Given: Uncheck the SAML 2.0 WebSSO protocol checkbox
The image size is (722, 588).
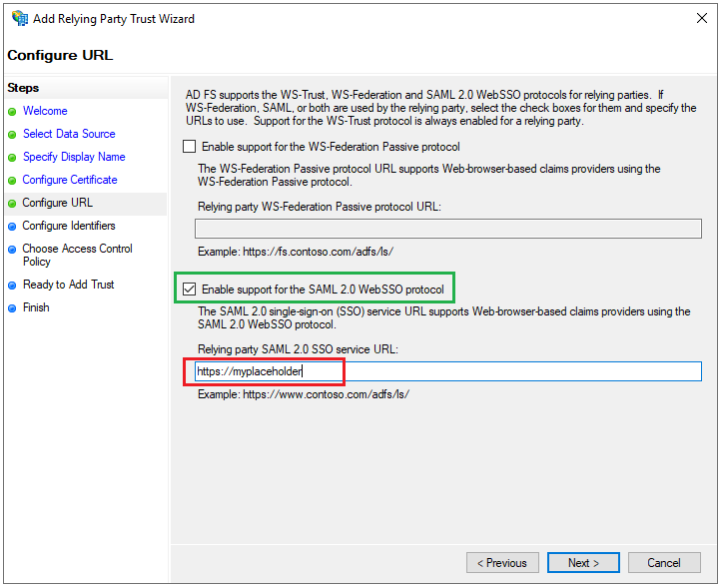Looking at the screenshot, I should 190,290.
